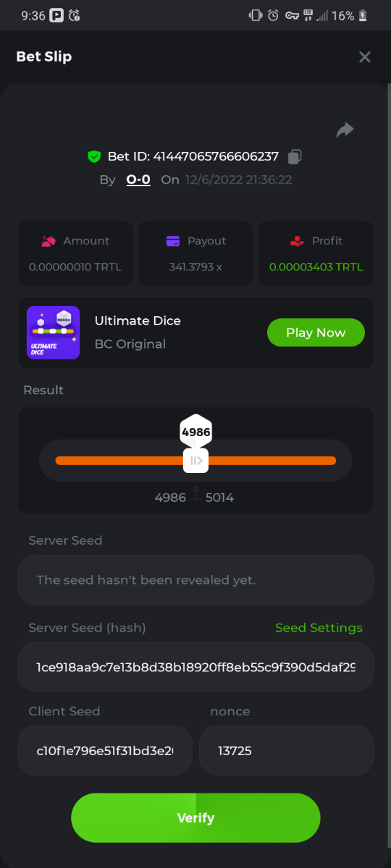Copy the Bet ID with copy icon

(x=295, y=156)
